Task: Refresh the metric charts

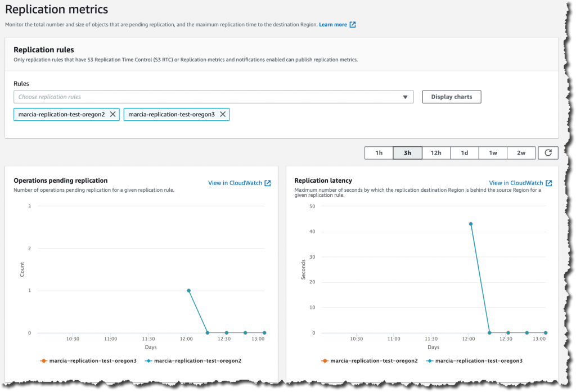Action: point(548,152)
